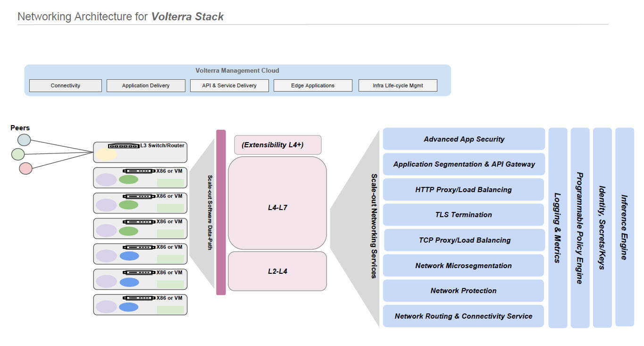Image resolution: width=644 pixels, height=346 pixels.
Task: Click the Programmable Policy Engine vertical bar
Action: click(x=580, y=228)
